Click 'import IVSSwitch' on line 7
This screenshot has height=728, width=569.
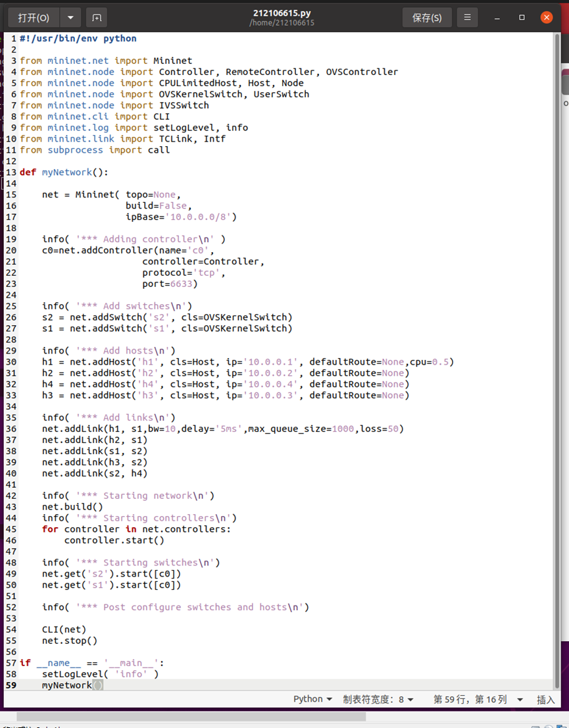164,105
